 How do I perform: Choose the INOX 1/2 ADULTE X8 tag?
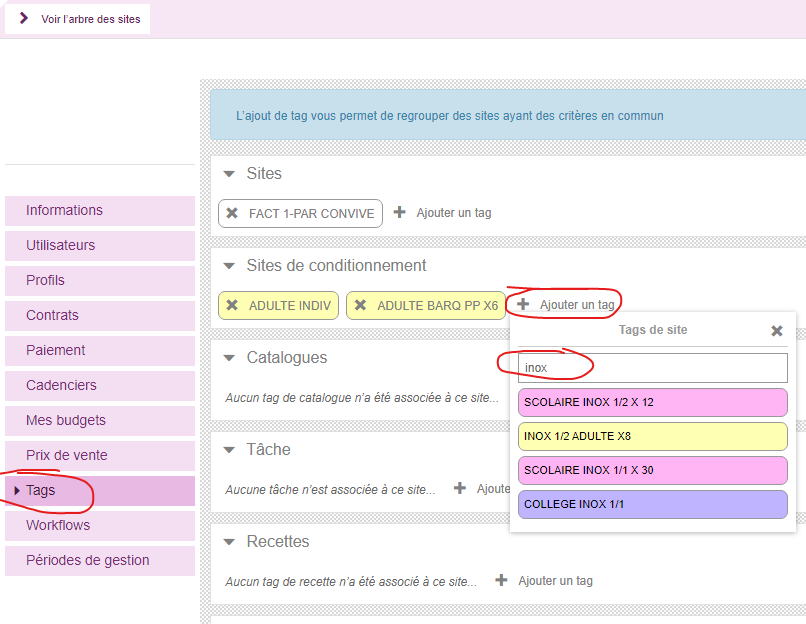pos(653,436)
